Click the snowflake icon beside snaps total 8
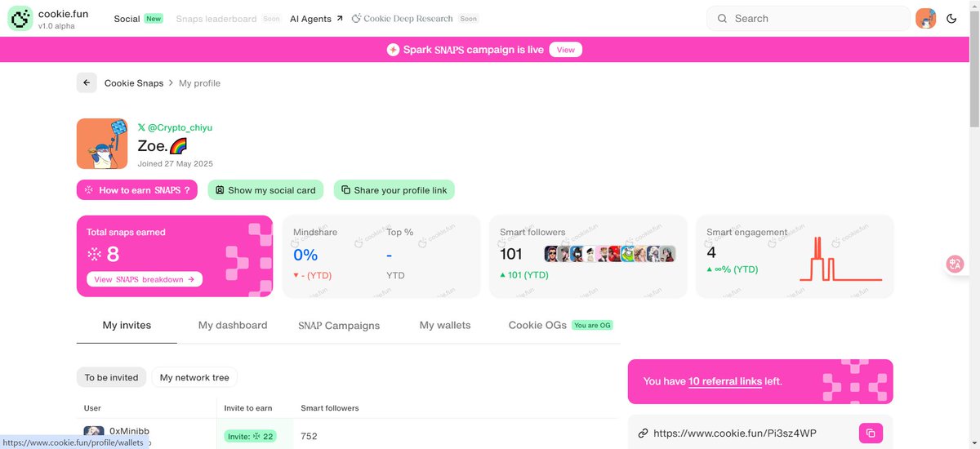980x449 pixels. tap(95, 255)
